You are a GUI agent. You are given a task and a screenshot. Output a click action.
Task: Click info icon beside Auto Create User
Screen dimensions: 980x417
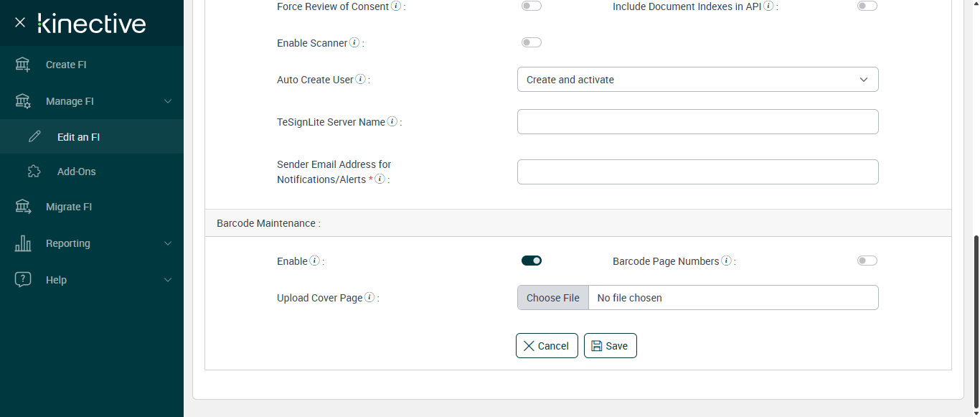pyautogui.click(x=360, y=80)
